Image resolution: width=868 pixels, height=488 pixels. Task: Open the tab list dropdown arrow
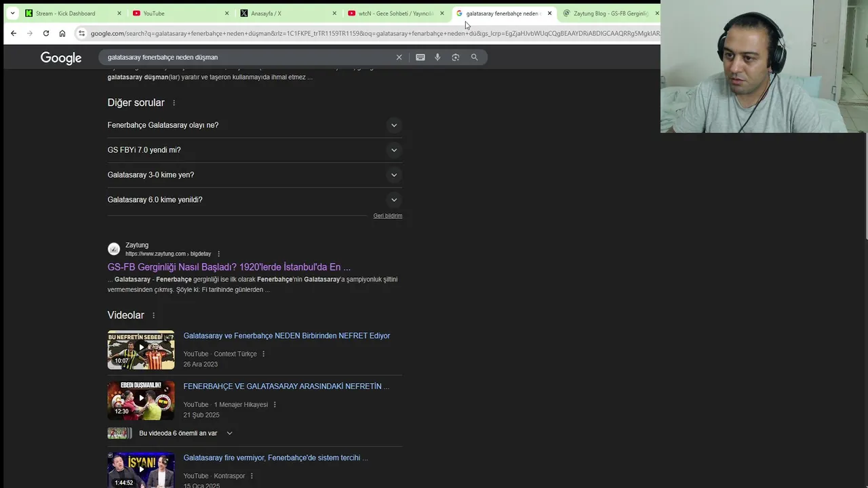tap(12, 13)
